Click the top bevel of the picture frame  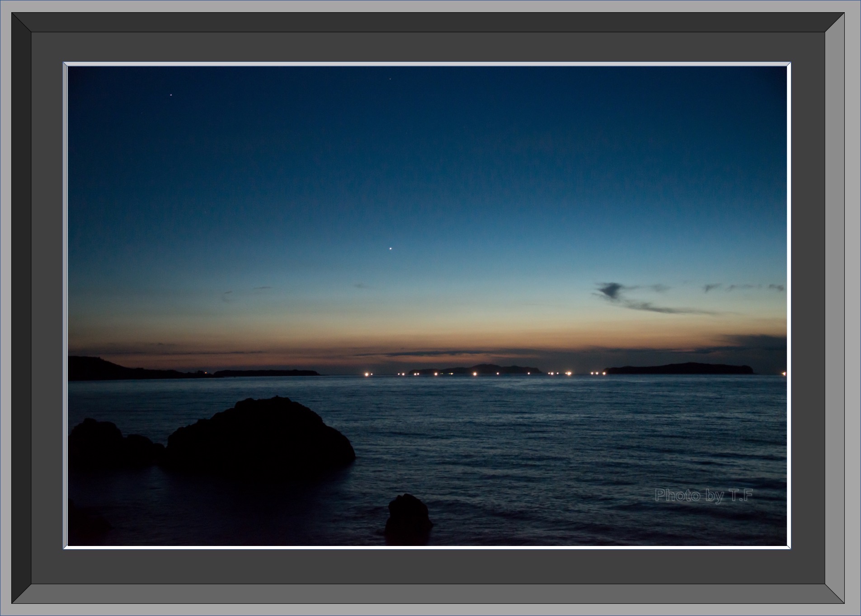tap(429, 22)
